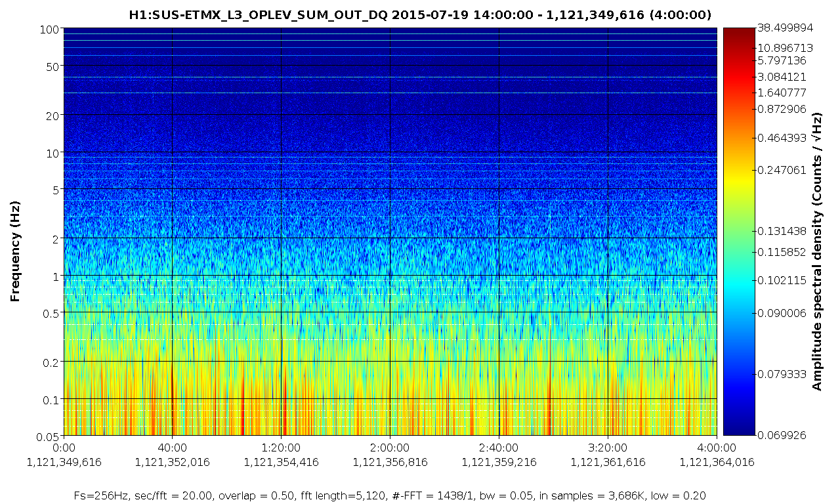
Task: Click colorbar value 0.247061
Action: click(782, 170)
